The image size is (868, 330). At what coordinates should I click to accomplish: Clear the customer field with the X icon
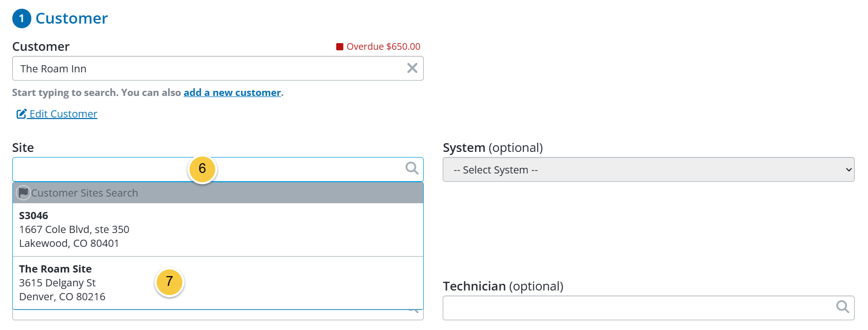point(412,68)
